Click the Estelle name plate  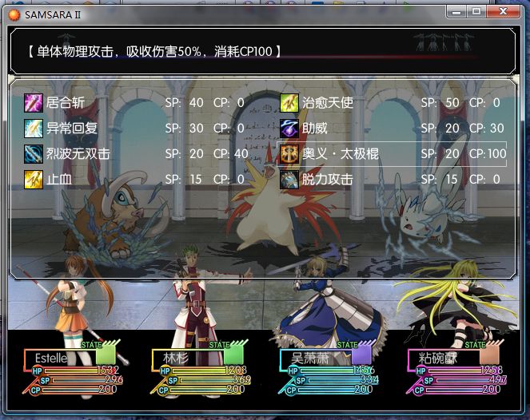[60, 359]
